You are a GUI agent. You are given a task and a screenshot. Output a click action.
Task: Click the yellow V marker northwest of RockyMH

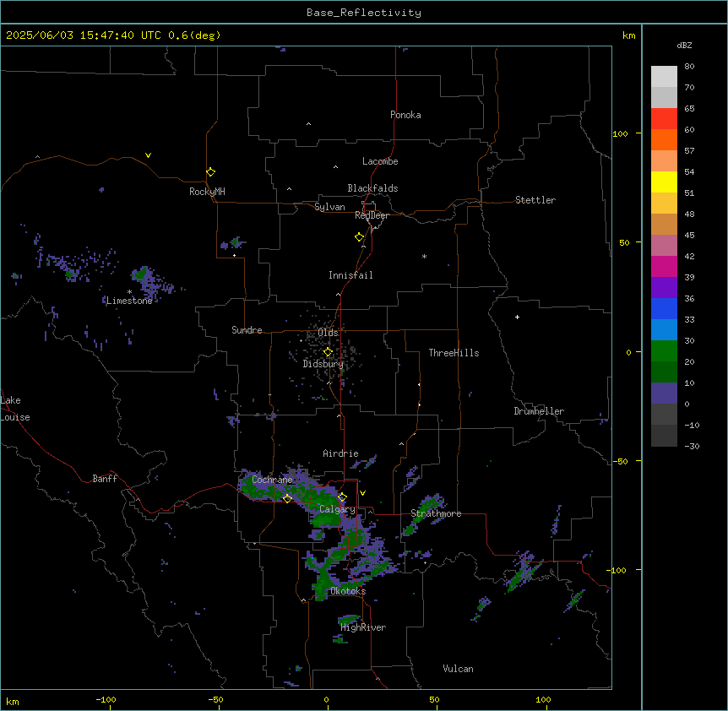click(148, 155)
